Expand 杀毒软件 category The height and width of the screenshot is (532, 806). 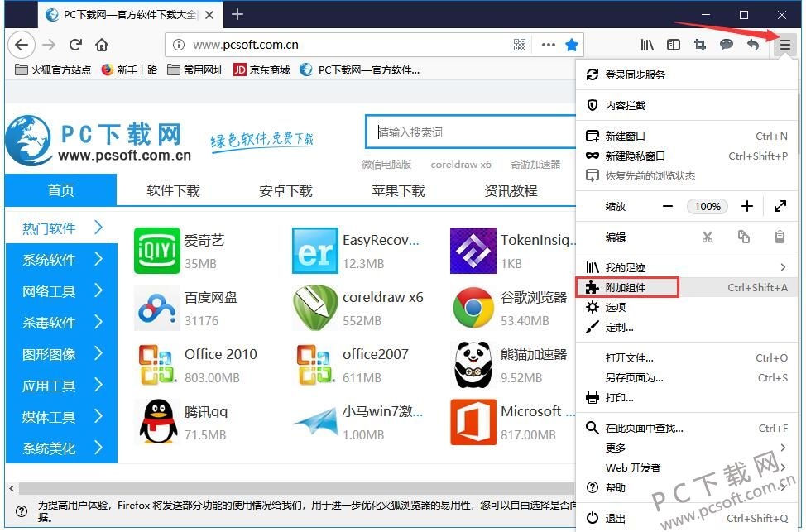pos(62,323)
